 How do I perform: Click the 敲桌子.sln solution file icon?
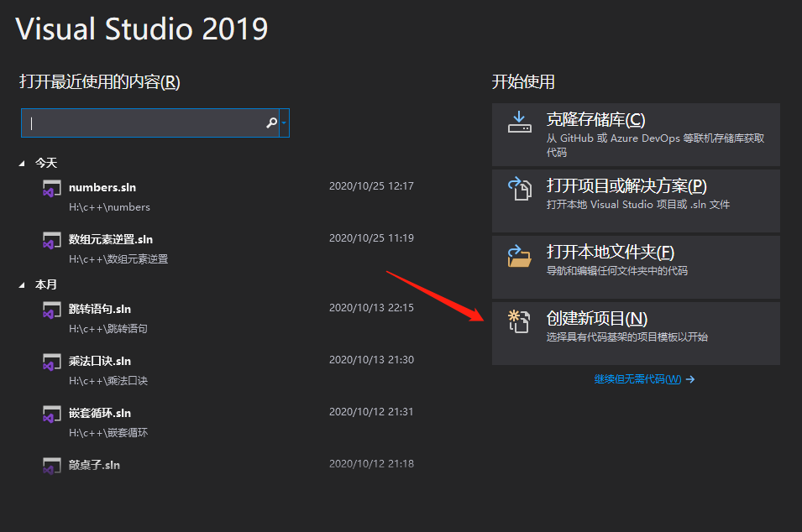(x=51, y=467)
